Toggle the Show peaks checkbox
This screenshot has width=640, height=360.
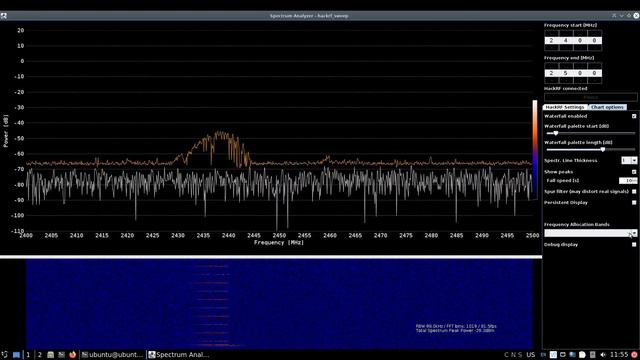634,172
